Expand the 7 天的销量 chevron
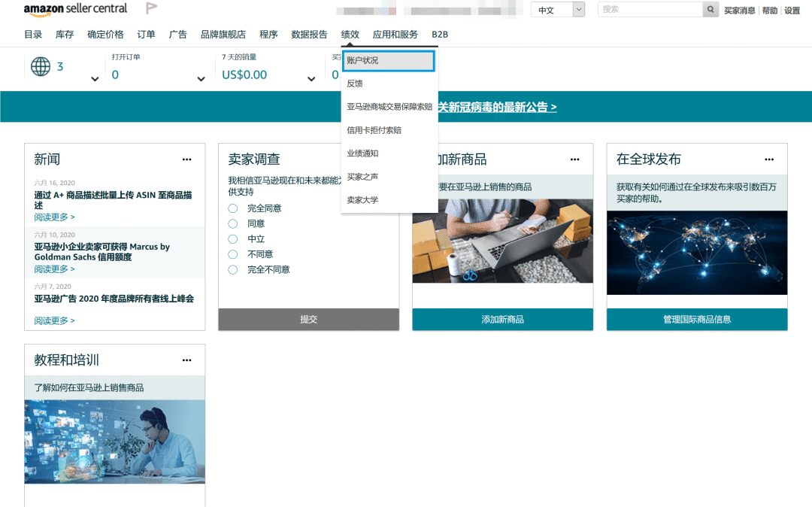Screen dimensions: 812x507 coord(311,77)
